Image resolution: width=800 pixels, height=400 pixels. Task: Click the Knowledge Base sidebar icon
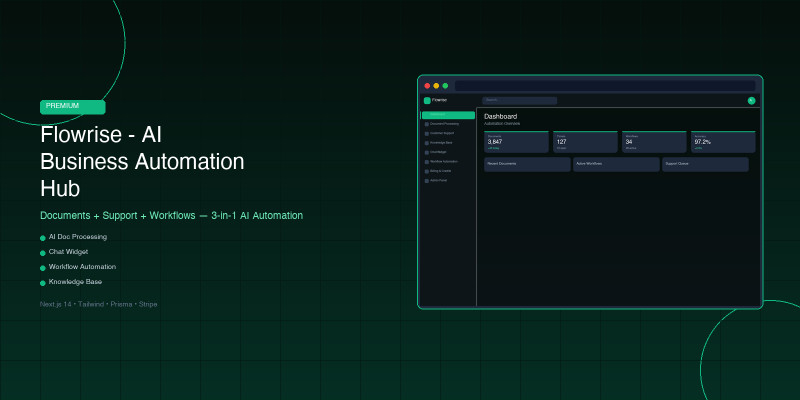(426, 143)
